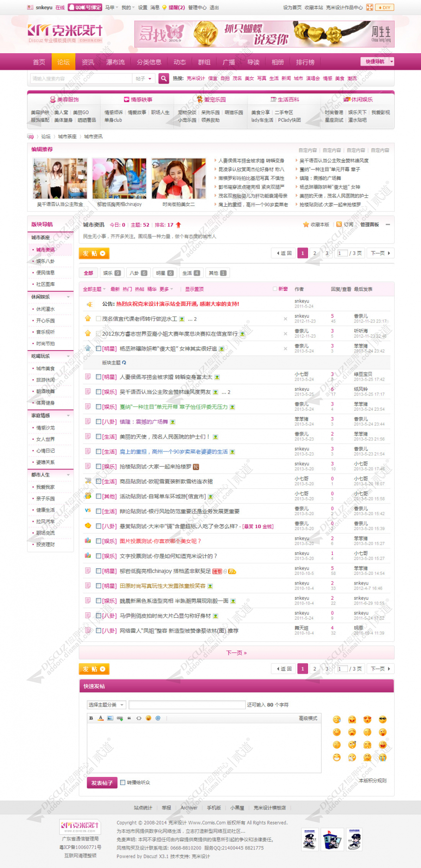
Task: Click the site search input field
Action: pos(81,79)
